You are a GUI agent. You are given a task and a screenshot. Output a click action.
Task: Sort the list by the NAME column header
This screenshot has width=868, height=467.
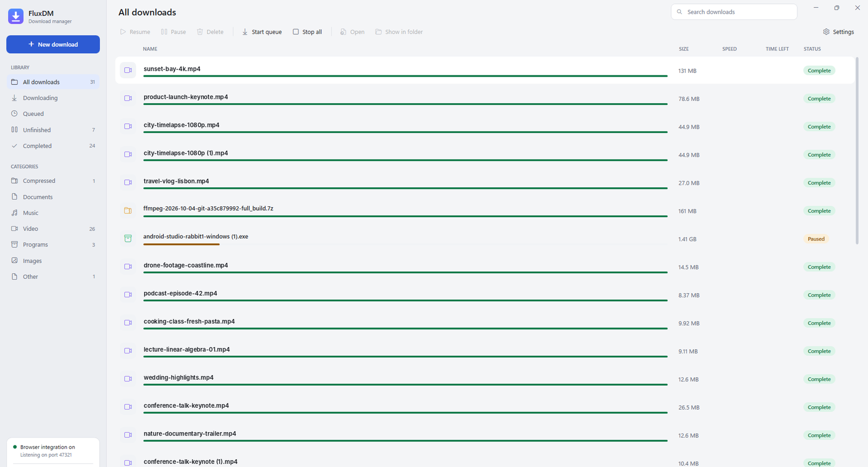coord(150,49)
